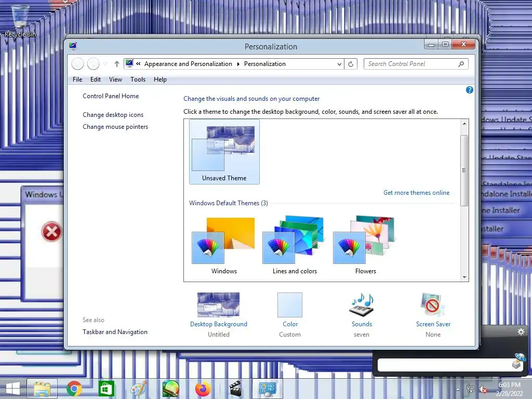This screenshot has width=532, height=399.
Task: Open the Screen Saver settings icon
Action: pos(433,304)
